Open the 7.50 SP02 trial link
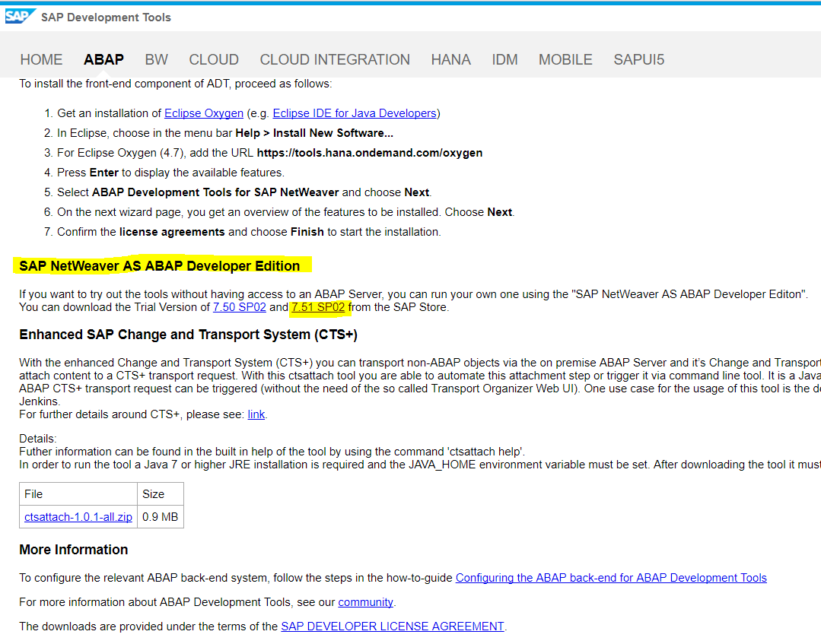The image size is (821, 644). tap(239, 308)
